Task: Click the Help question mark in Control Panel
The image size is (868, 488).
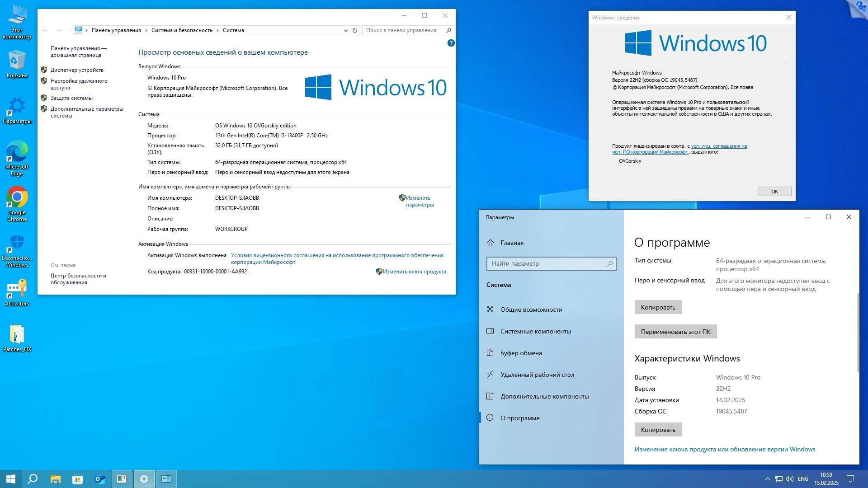Action: [x=451, y=43]
